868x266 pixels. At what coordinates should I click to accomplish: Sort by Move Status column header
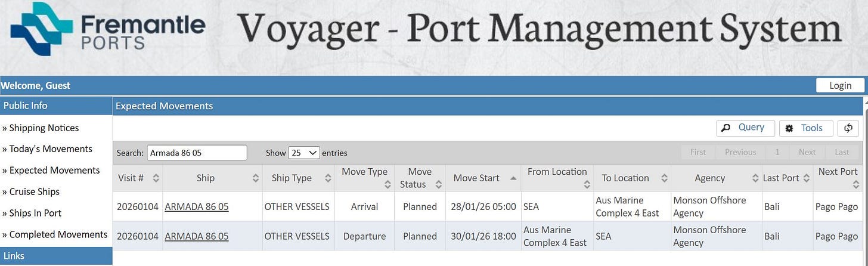(419, 178)
